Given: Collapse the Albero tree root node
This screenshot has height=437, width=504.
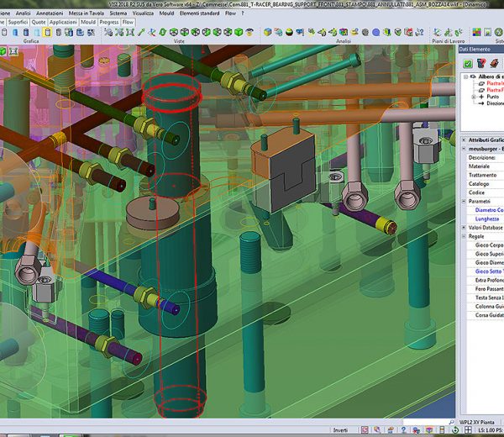Looking at the screenshot, I should [x=465, y=76].
